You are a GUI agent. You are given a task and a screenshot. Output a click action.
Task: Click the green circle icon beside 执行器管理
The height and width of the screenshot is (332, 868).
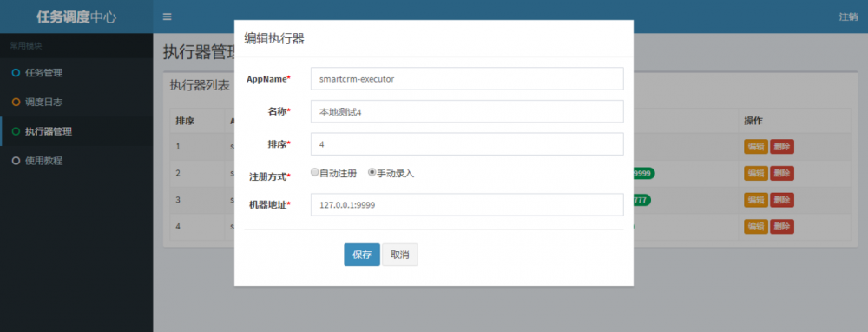click(16, 131)
